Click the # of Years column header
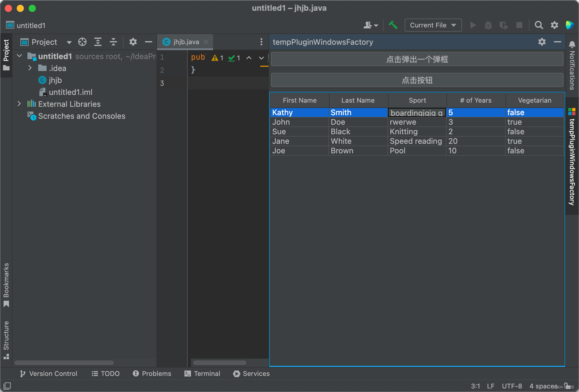 pyautogui.click(x=476, y=100)
